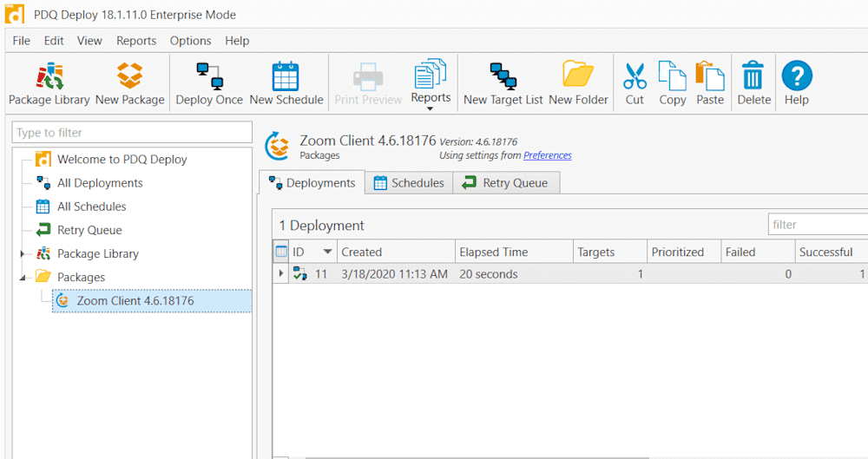Select Zoom Client 4.6.18176 tree item
The width and height of the screenshot is (868, 459).
(152, 300)
